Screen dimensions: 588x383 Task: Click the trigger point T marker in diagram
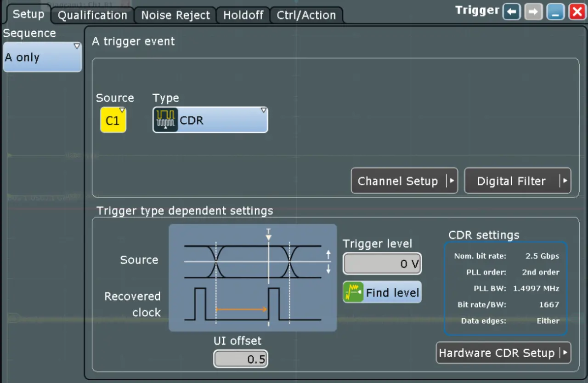click(x=269, y=235)
